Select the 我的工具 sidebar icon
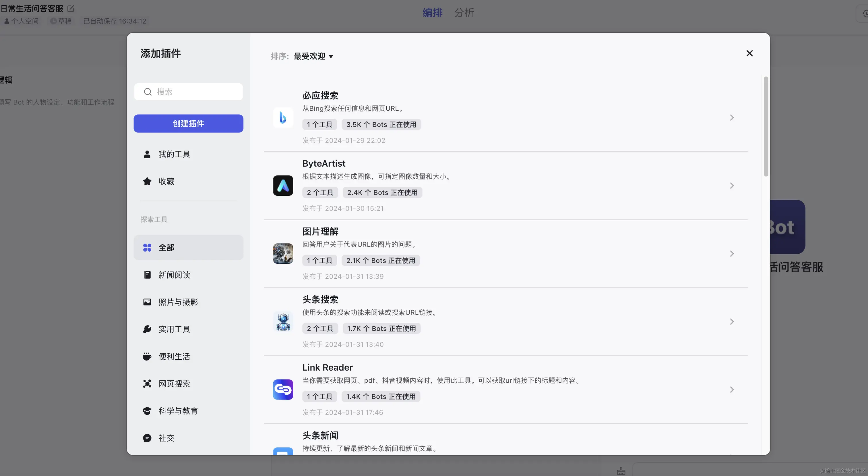868x476 pixels. pos(147,154)
